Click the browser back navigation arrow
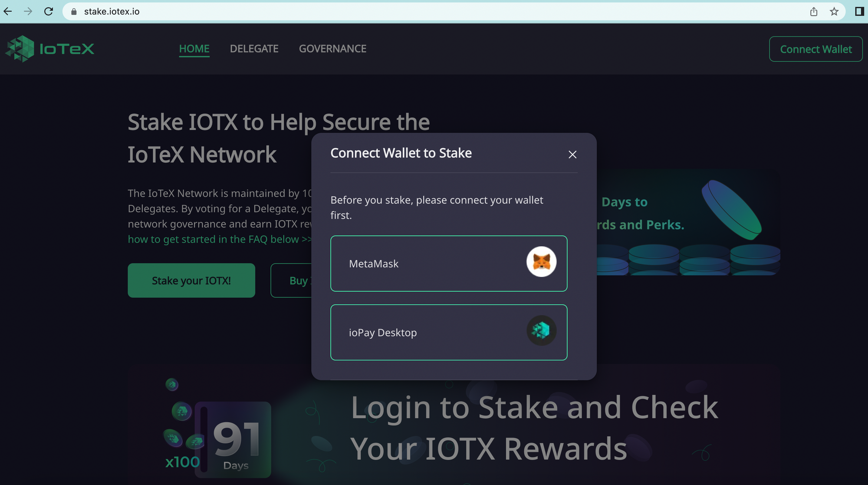 point(10,11)
